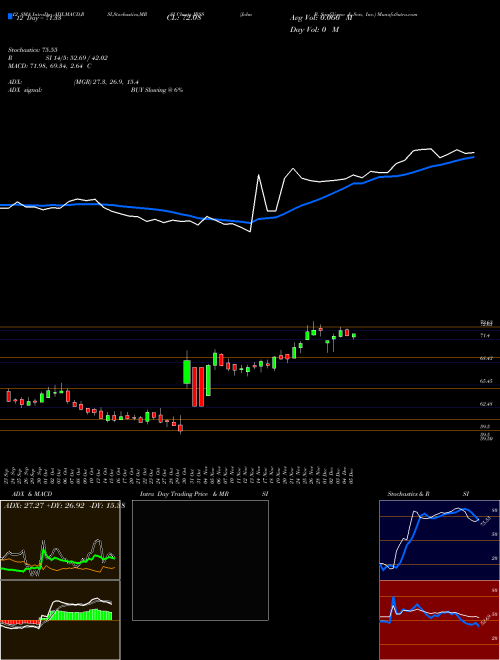Select 'ADX: 27.27 +DY: 26.92 -DY: 15.38' readout
The width and height of the screenshot is (500, 660).
click(64, 506)
